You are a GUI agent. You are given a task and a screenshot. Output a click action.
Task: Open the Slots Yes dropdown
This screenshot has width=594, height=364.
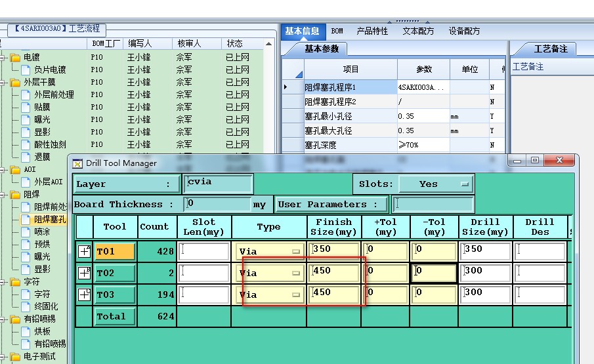[436, 184]
